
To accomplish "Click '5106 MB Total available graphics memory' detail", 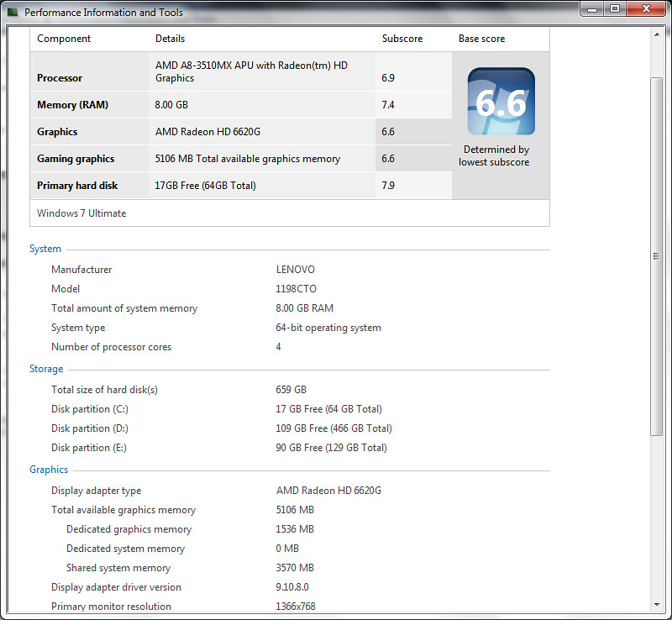I will [247, 159].
